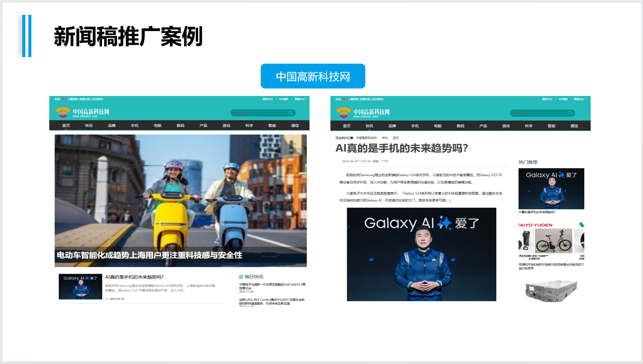Select the 智能 tab in the right screenshot
The height and width of the screenshot is (364, 643).
551,126
